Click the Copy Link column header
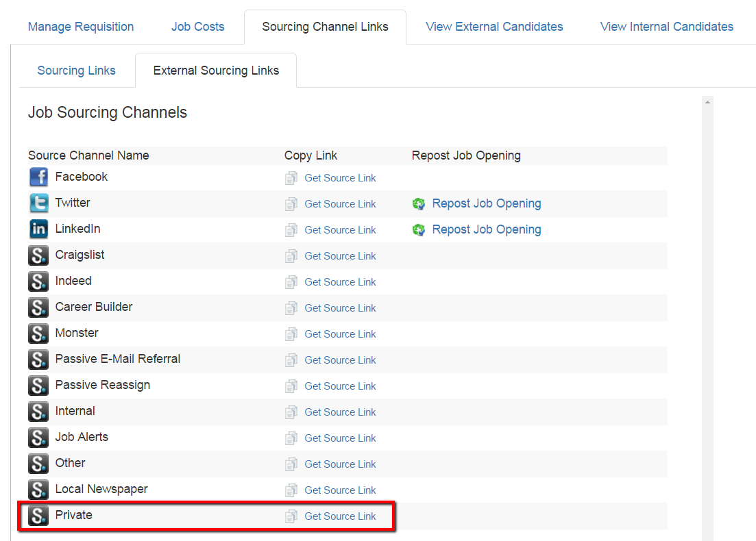This screenshot has width=756, height=541. coord(310,155)
